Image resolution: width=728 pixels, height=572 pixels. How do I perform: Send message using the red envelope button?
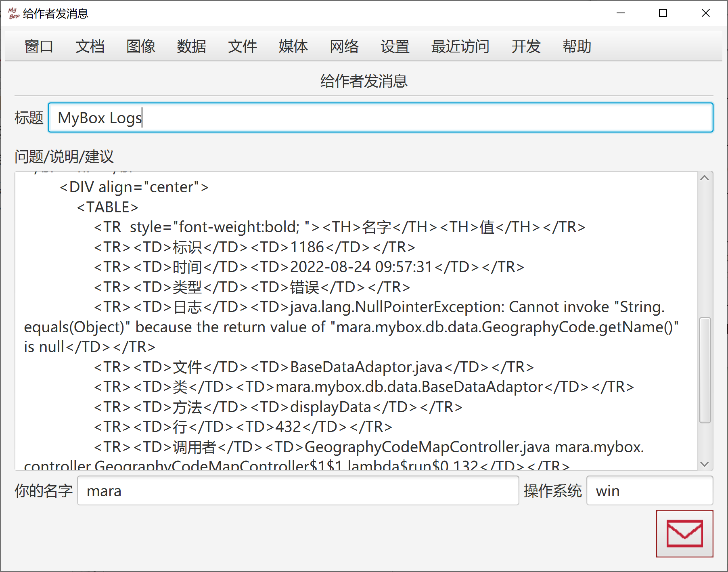684,533
